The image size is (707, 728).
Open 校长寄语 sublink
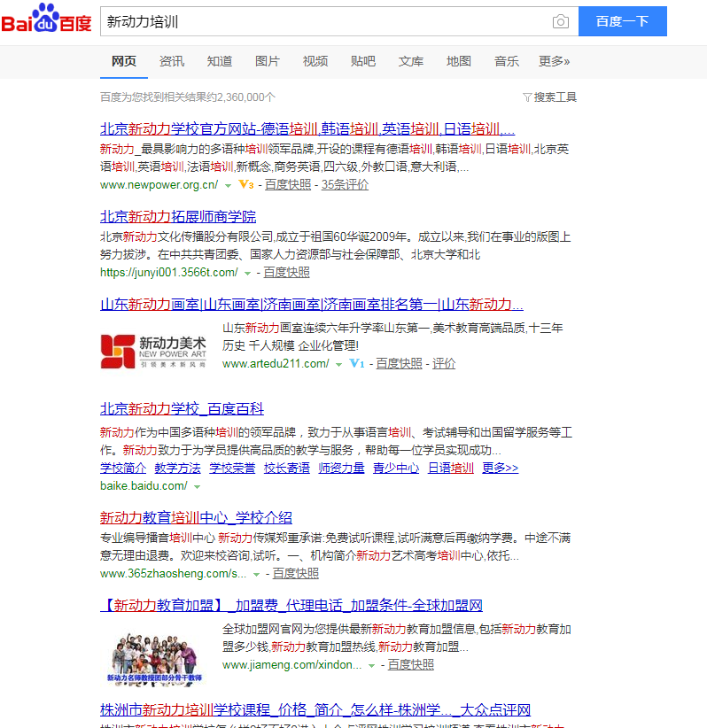point(287,468)
